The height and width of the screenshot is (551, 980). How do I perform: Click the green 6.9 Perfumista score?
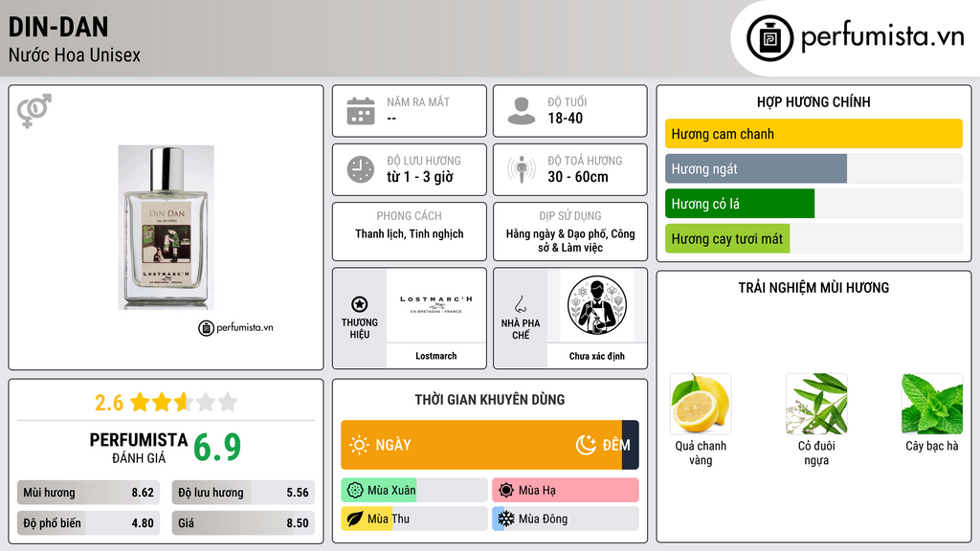[x=217, y=448]
